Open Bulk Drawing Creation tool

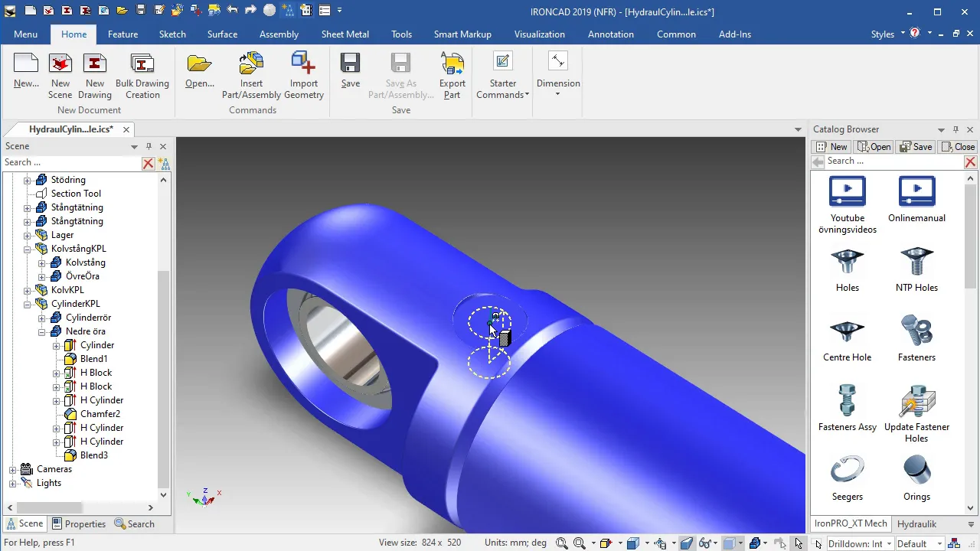click(142, 77)
